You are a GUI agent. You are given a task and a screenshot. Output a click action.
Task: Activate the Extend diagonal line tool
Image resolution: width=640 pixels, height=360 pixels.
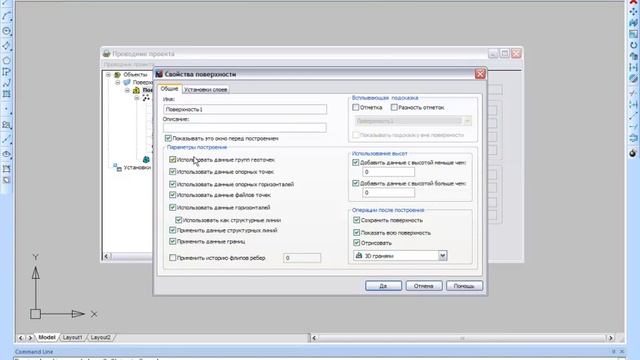633,116
